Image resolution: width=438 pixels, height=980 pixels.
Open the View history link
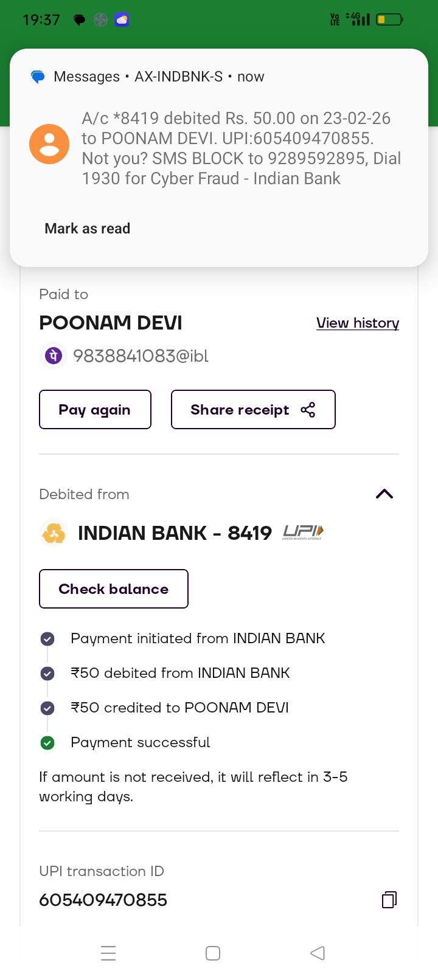(x=358, y=323)
